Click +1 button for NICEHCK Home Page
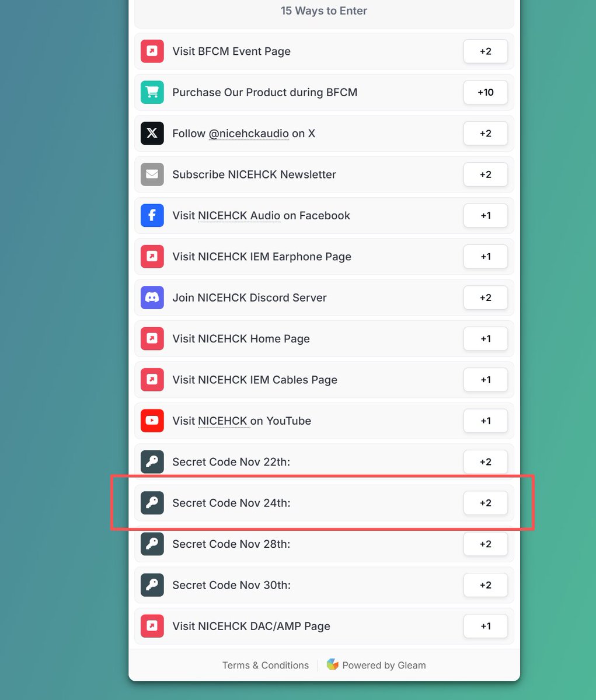The image size is (596, 700). click(486, 339)
